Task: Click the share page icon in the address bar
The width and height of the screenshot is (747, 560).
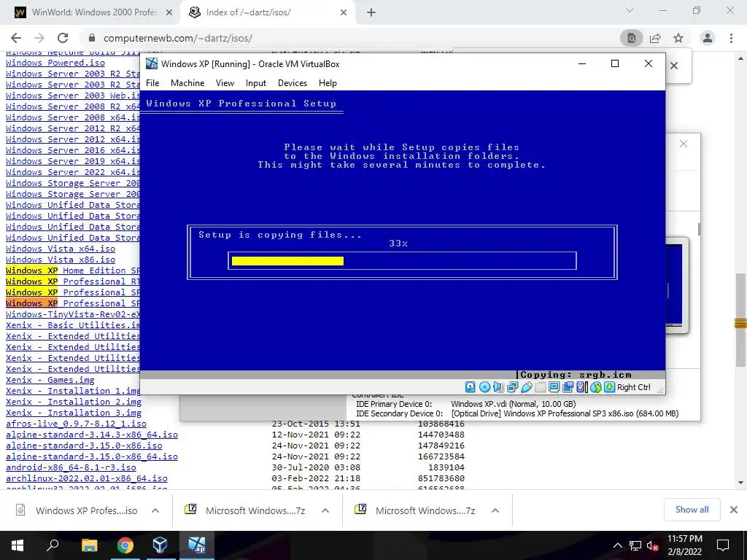Action: (x=655, y=38)
